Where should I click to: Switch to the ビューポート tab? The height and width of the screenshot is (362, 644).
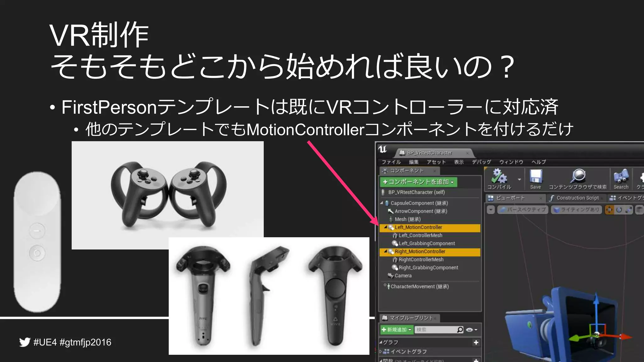515,198
